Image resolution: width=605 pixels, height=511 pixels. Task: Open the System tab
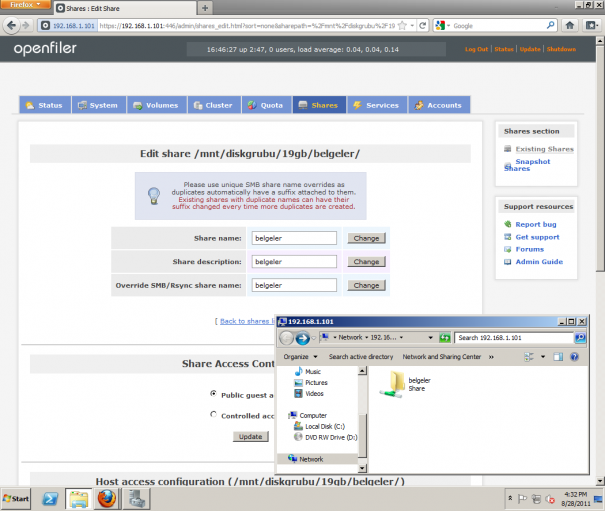click(99, 105)
